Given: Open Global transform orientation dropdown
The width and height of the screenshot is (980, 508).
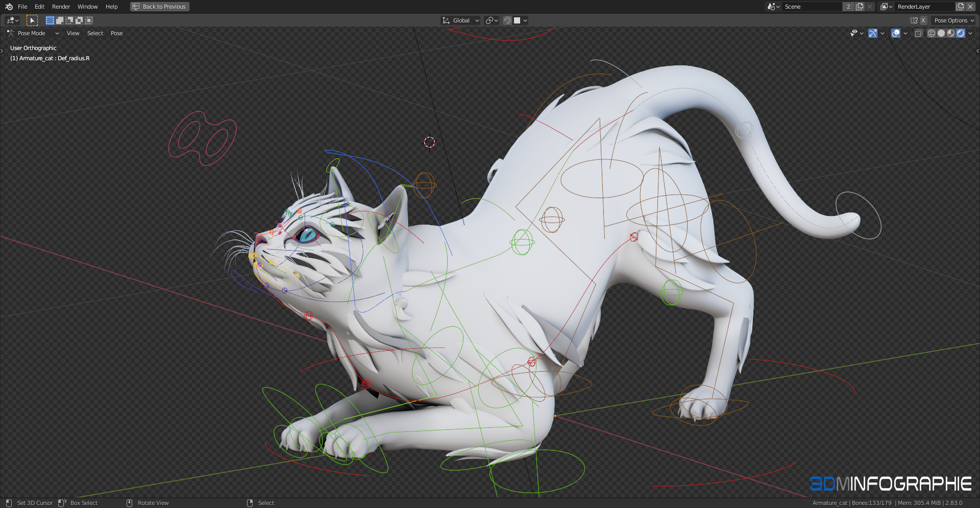Looking at the screenshot, I should pos(460,20).
